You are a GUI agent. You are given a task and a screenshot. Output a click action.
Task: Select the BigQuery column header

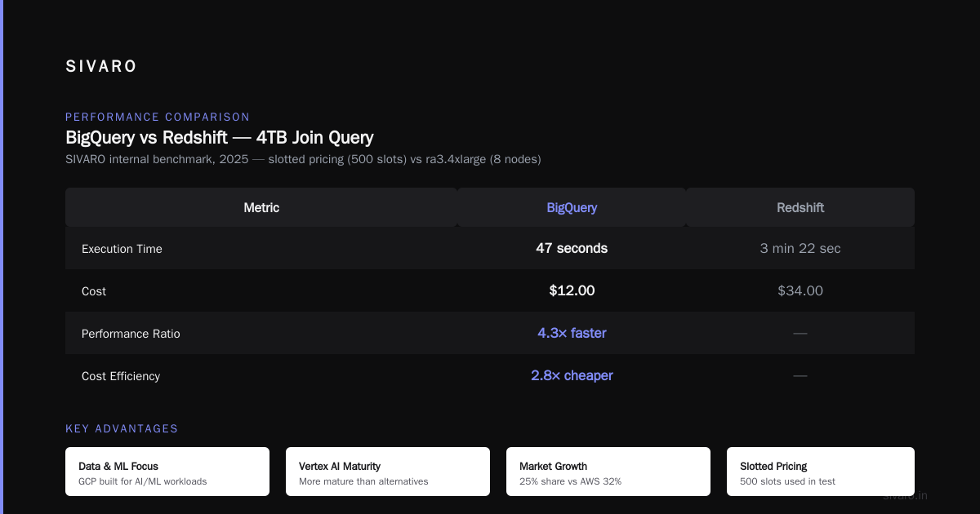tap(572, 207)
